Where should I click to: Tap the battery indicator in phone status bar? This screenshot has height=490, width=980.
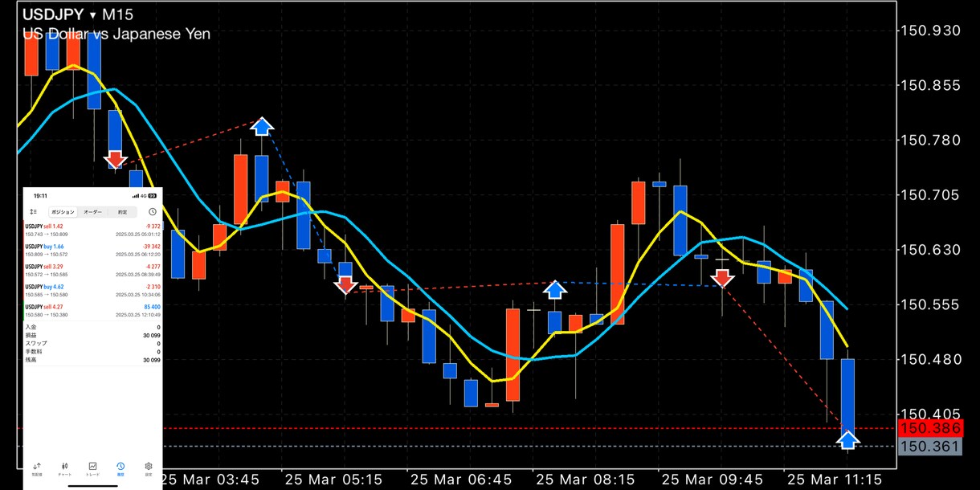tap(152, 195)
